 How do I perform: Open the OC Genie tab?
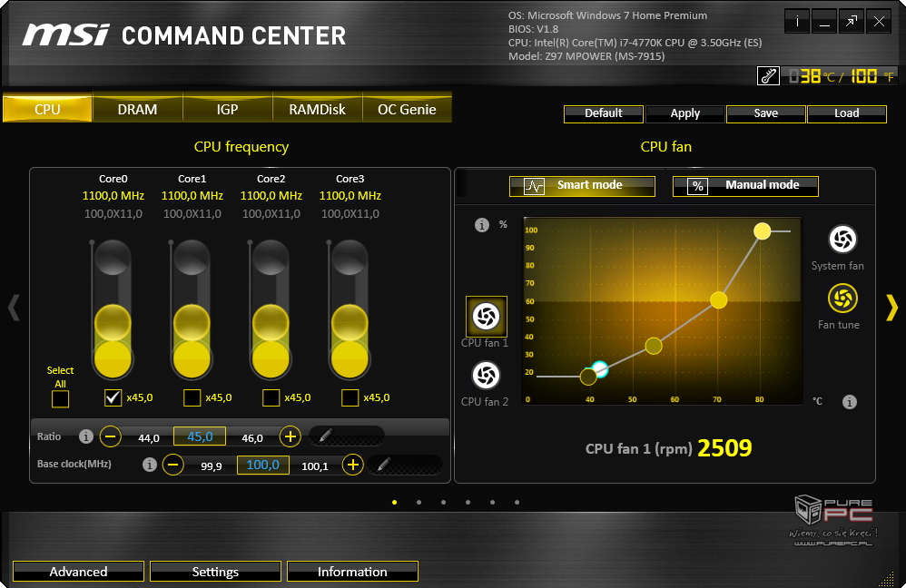[x=407, y=109]
